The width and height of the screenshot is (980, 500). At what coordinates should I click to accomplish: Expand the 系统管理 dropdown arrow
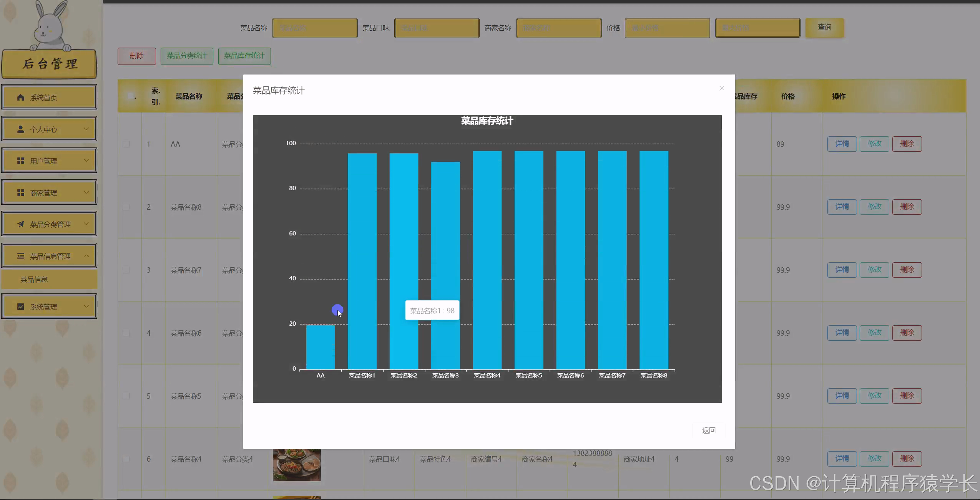(x=86, y=306)
